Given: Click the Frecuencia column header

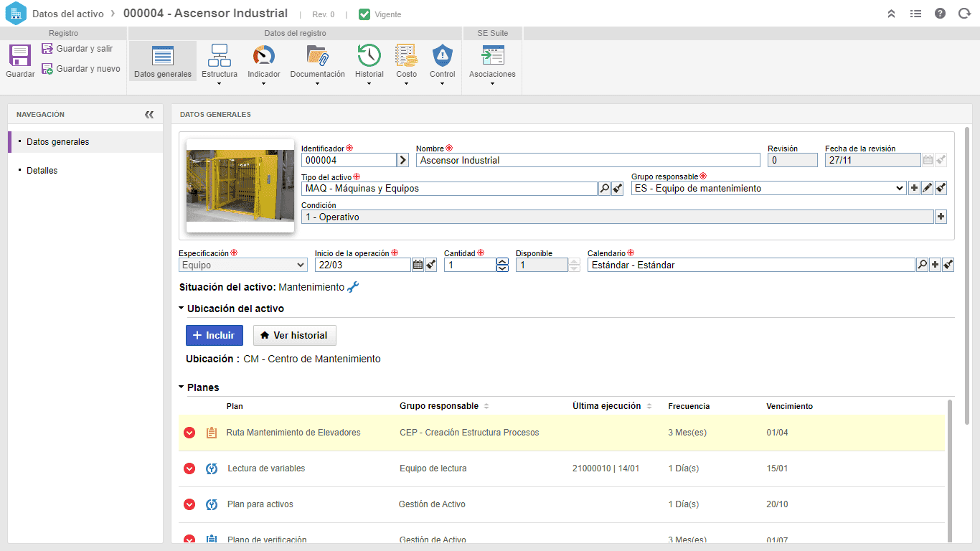Looking at the screenshot, I should click(689, 406).
